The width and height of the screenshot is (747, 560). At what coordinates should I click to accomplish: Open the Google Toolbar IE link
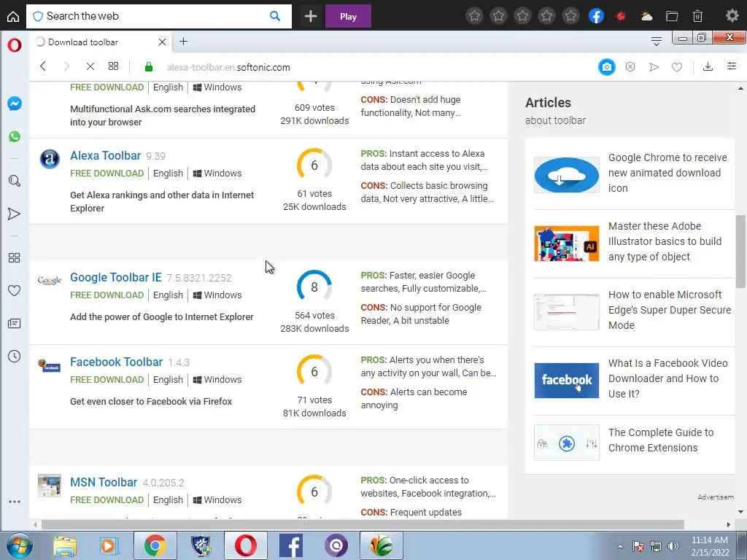click(116, 277)
